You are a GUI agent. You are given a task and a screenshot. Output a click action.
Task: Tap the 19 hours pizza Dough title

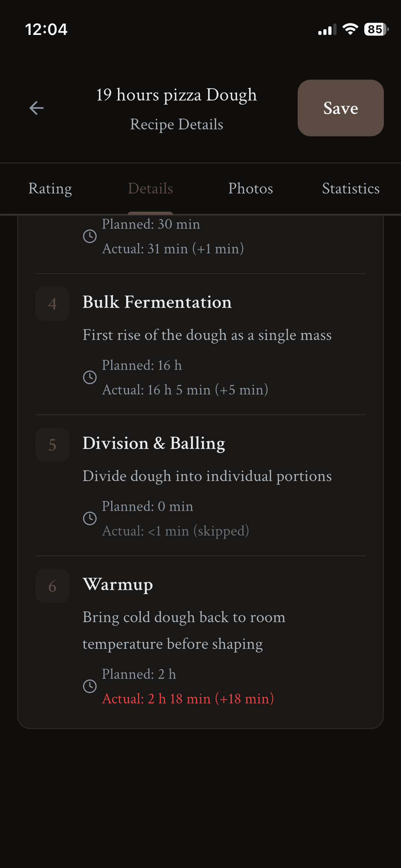click(176, 95)
